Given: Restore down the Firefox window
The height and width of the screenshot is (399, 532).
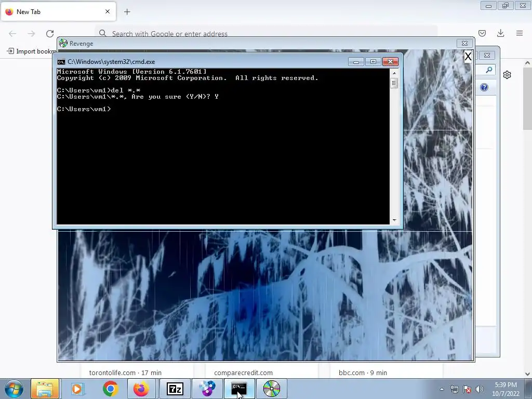Looking at the screenshot, I should click(506, 6).
